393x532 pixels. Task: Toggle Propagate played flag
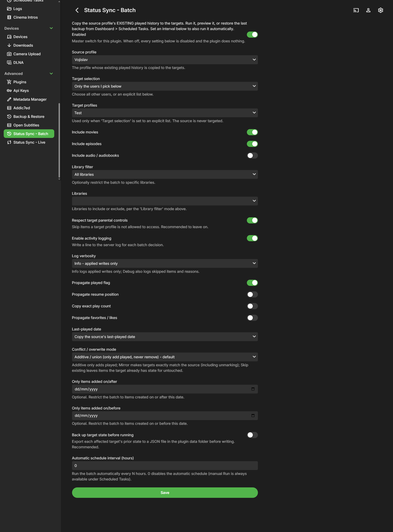tap(252, 283)
